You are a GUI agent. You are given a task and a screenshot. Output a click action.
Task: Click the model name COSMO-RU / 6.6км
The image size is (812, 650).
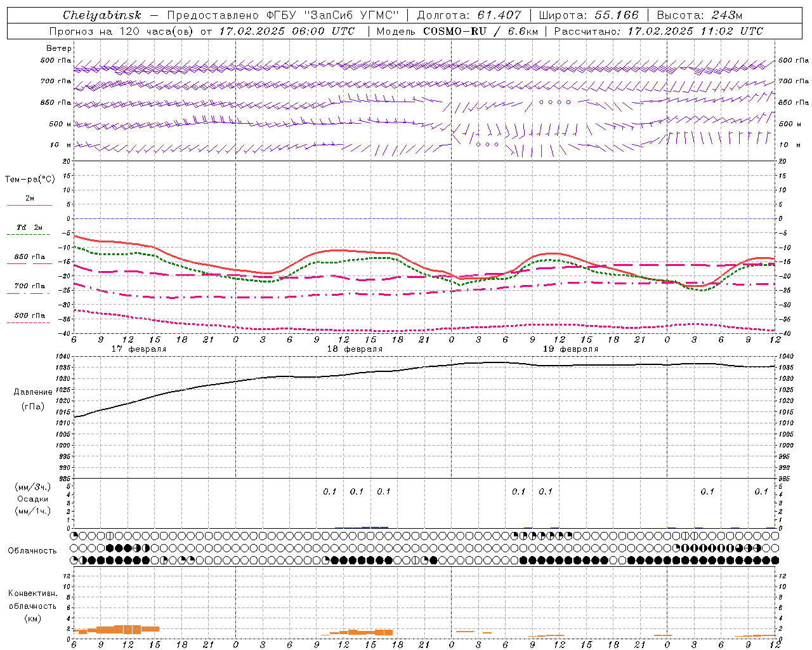pyautogui.click(x=480, y=31)
